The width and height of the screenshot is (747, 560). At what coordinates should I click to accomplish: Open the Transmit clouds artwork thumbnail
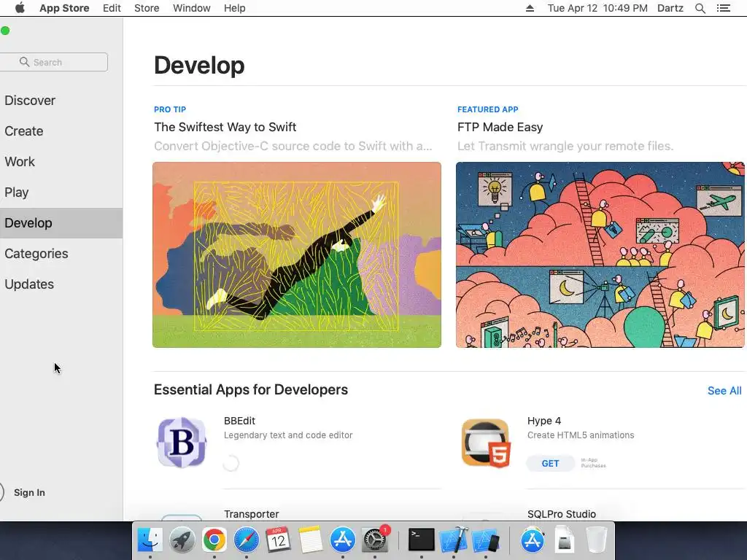tap(600, 254)
